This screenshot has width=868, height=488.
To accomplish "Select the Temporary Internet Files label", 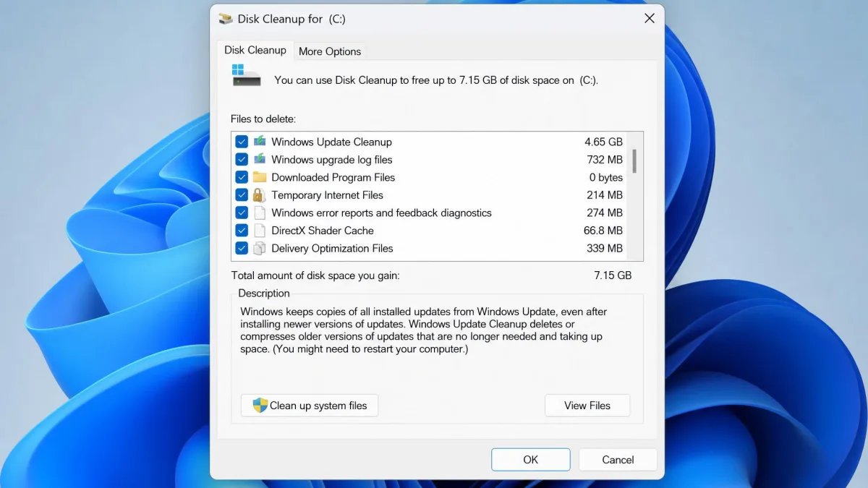I will coord(327,194).
